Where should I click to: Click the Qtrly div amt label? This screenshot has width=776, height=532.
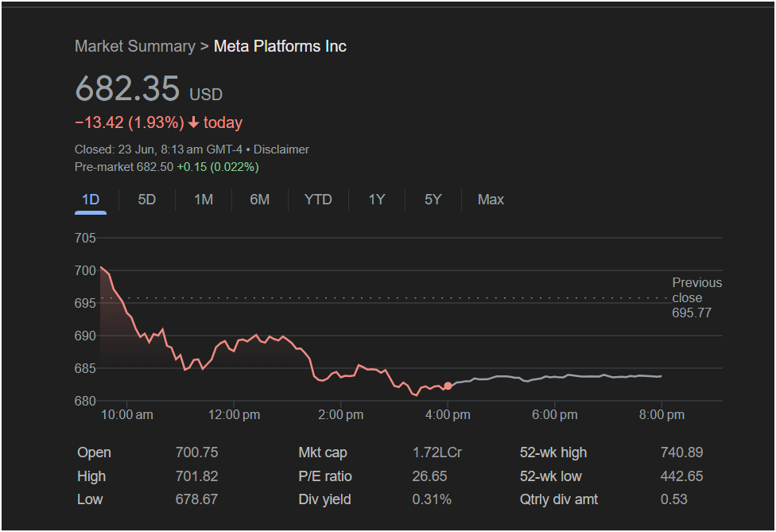click(559, 499)
